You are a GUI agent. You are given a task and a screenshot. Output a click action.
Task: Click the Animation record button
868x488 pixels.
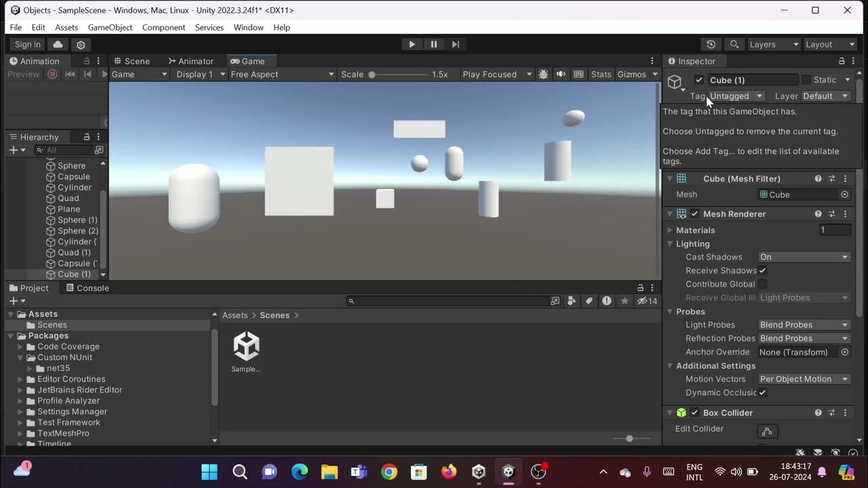[52, 75]
